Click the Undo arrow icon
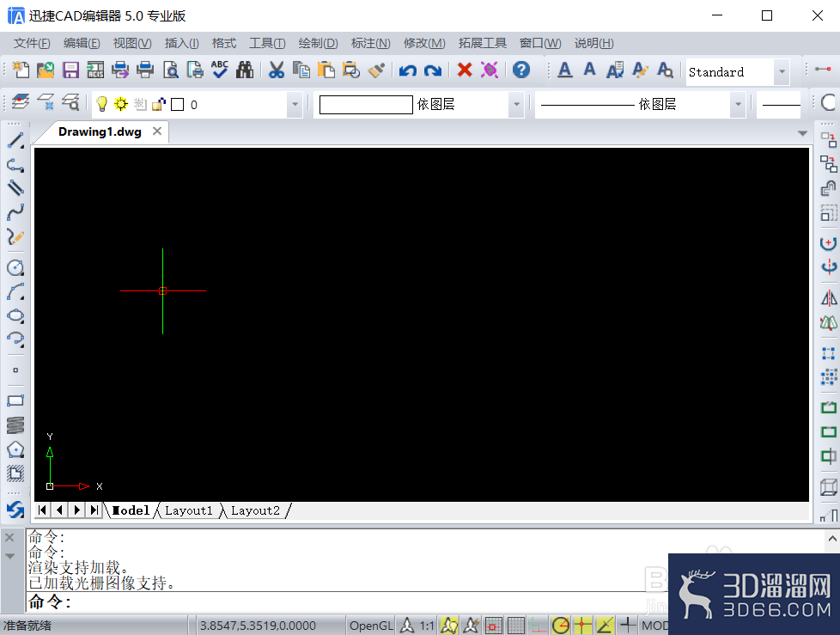This screenshot has height=635, width=840. [408, 70]
